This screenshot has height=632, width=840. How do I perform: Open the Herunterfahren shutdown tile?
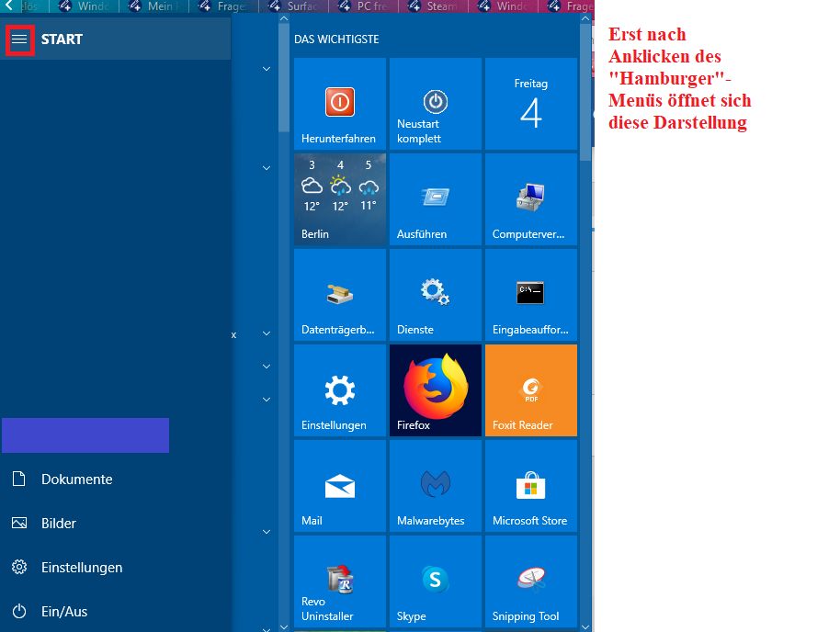340,104
